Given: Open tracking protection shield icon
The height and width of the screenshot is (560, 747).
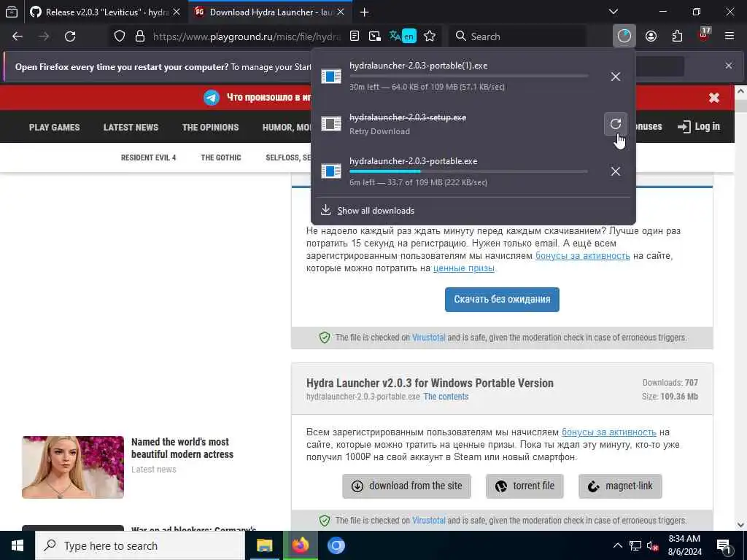Looking at the screenshot, I should click(x=120, y=36).
